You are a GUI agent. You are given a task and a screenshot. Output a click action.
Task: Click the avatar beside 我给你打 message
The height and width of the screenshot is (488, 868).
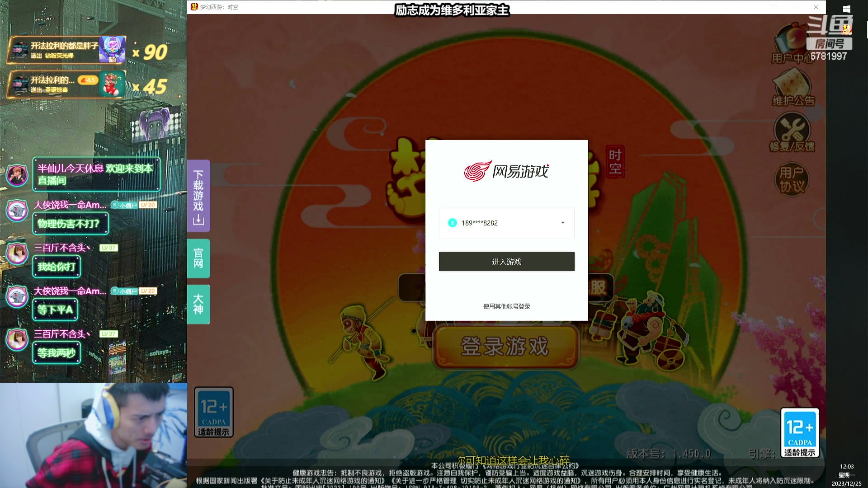(x=17, y=254)
